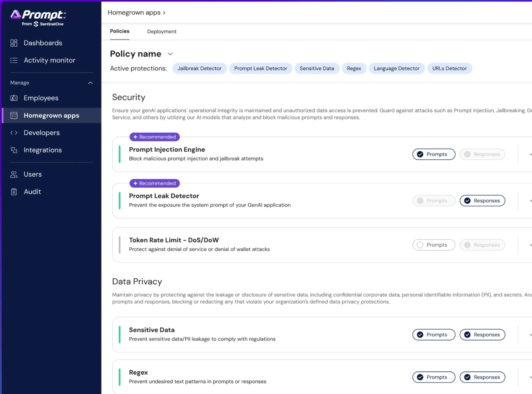The image size is (532, 394).
Task: Switch to the Policies tab
Action: 120,31
